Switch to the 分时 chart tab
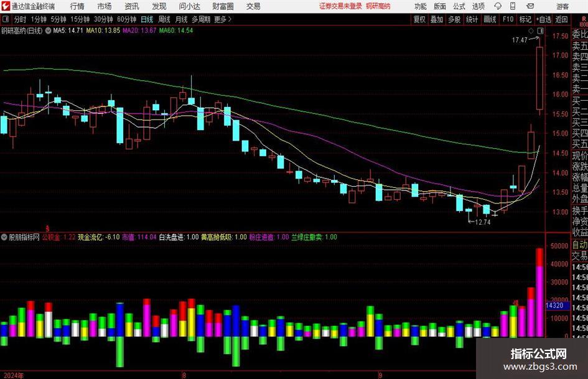 20,19
